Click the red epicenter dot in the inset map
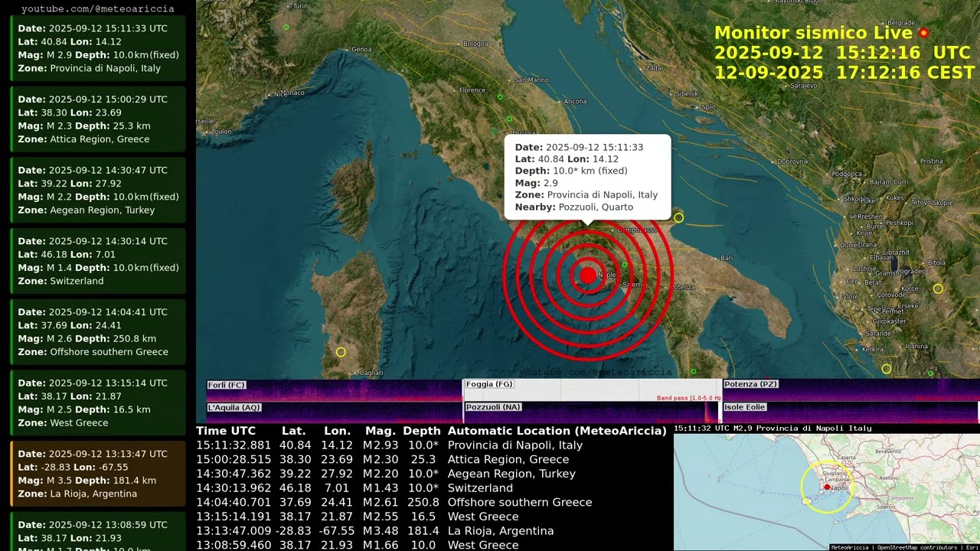The height and width of the screenshot is (551, 980). [x=827, y=487]
